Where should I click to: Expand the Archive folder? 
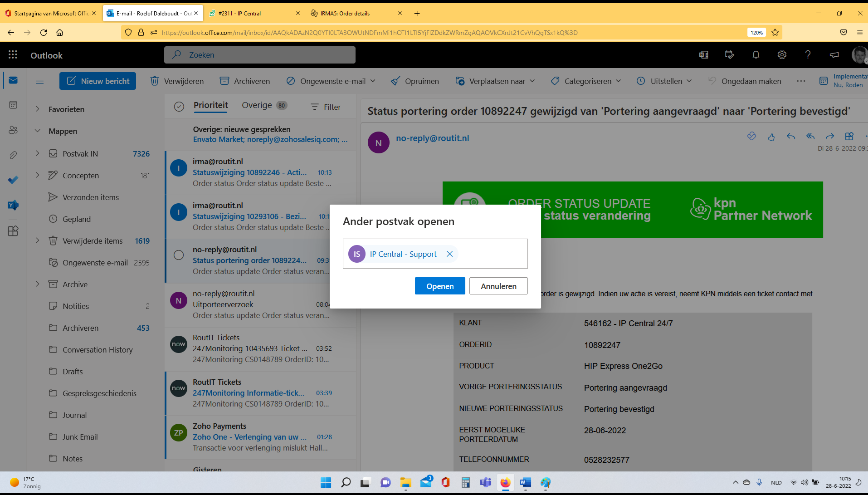click(38, 284)
